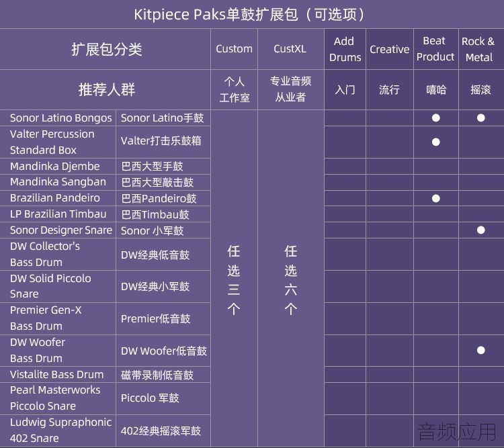Click Beat Product dot for Valter Percussion

(x=436, y=142)
